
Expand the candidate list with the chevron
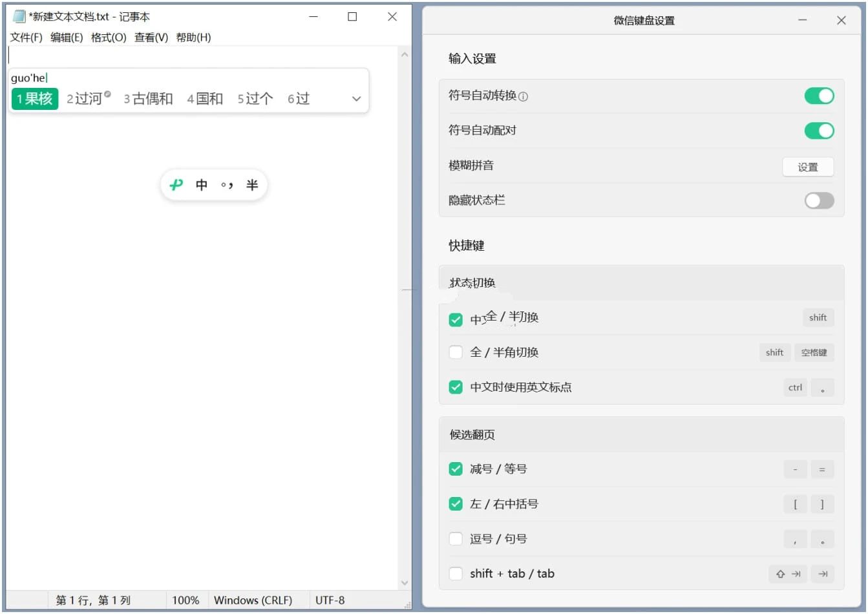click(x=355, y=99)
